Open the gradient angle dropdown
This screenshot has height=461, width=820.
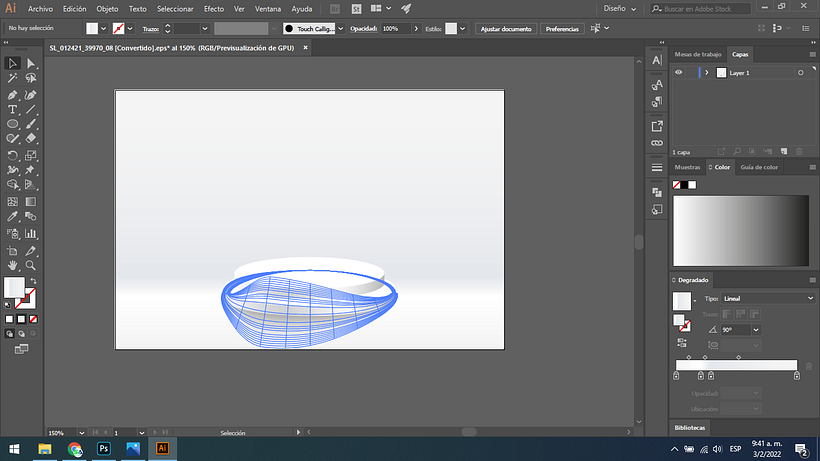coord(755,329)
